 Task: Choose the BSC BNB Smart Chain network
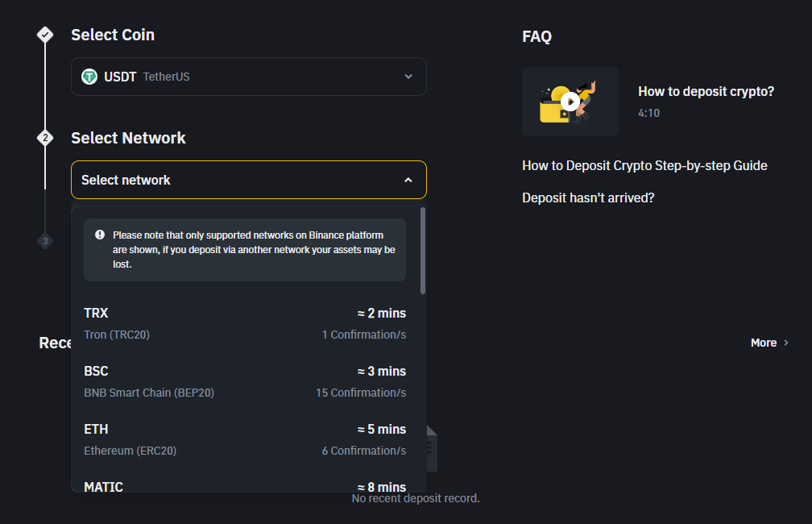245,381
